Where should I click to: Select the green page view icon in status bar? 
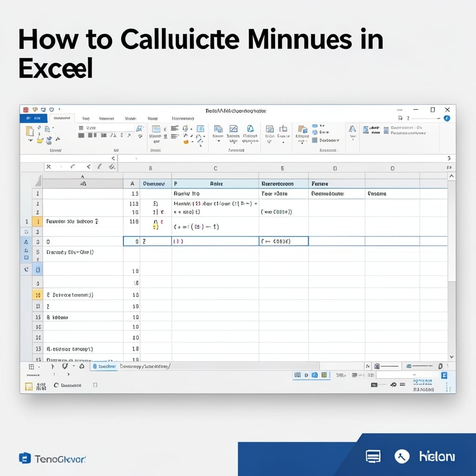[x=324, y=375]
